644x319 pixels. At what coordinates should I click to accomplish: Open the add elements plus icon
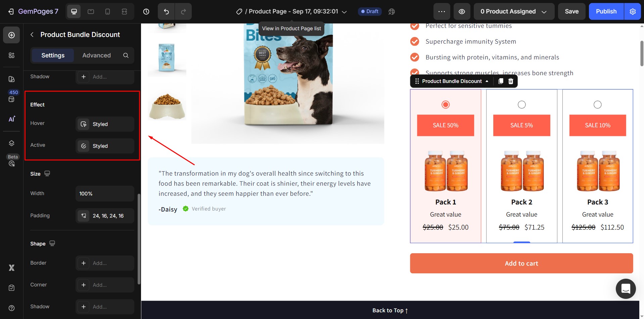(x=11, y=35)
